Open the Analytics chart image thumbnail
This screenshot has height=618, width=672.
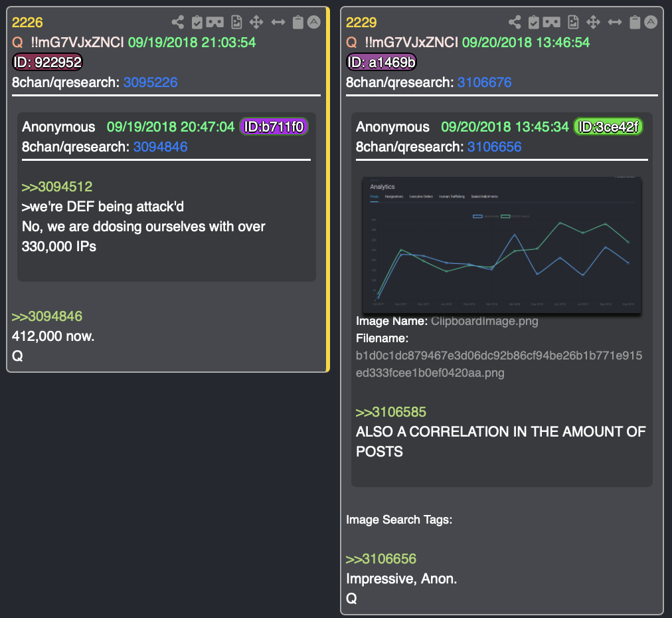click(x=502, y=245)
